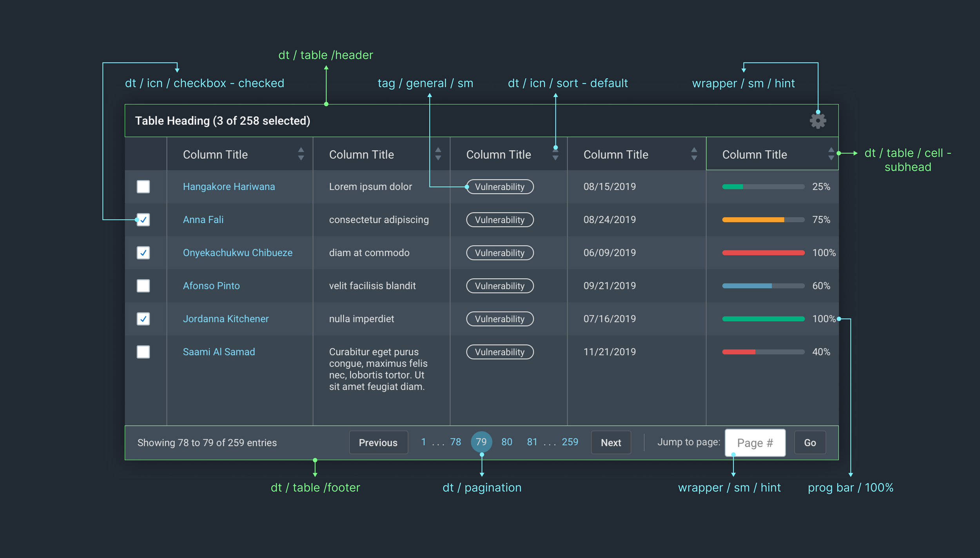Select the Afonso Pinto row checkbox
The image size is (980, 558).
coord(143,285)
